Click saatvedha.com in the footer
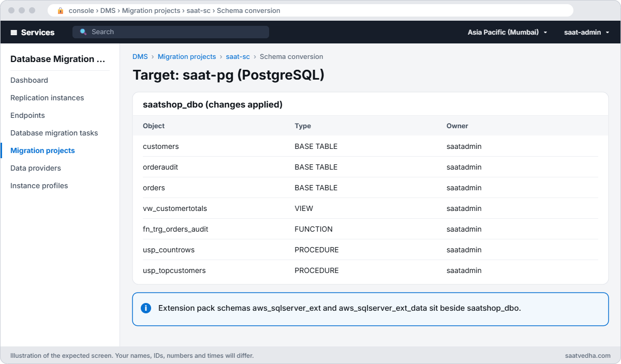This screenshot has height=364, width=621. tap(588, 356)
